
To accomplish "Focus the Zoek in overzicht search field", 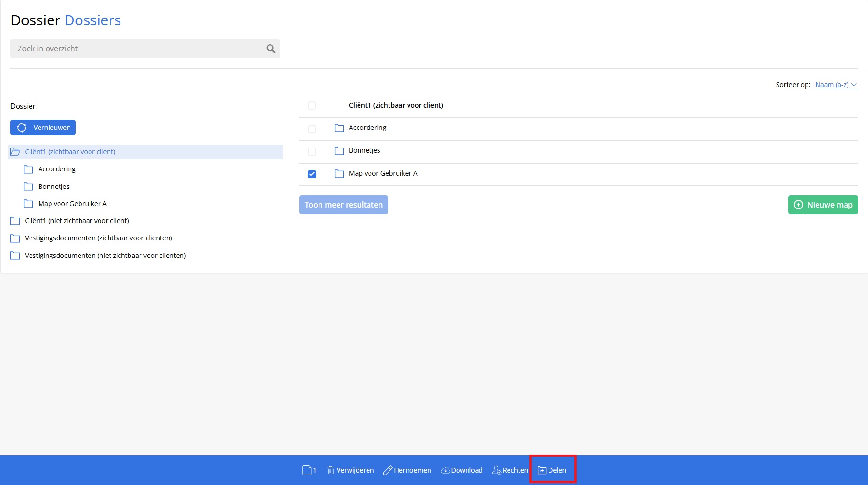I will tap(138, 49).
